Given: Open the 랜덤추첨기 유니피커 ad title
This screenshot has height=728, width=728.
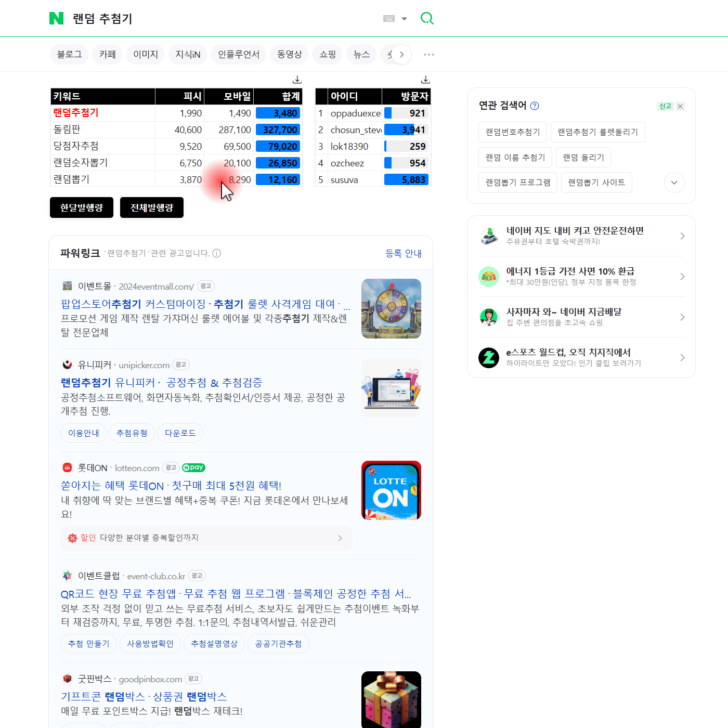Looking at the screenshot, I should (161, 383).
